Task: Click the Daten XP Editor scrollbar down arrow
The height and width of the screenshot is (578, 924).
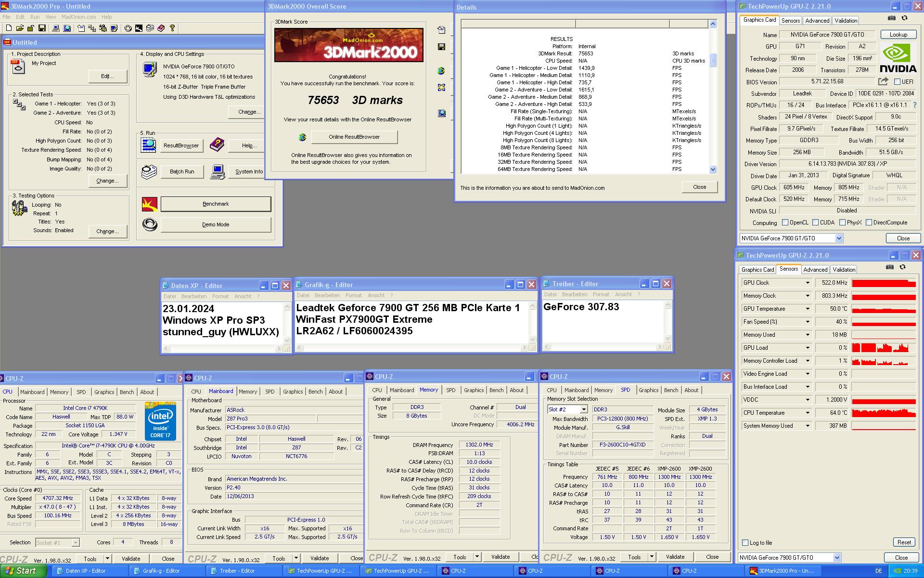Action: 287,340
